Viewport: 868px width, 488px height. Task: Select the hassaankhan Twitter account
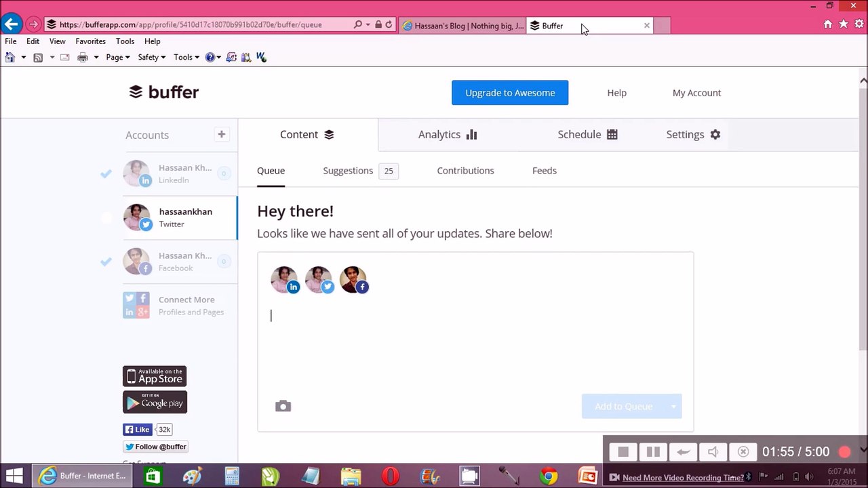coord(180,218)
